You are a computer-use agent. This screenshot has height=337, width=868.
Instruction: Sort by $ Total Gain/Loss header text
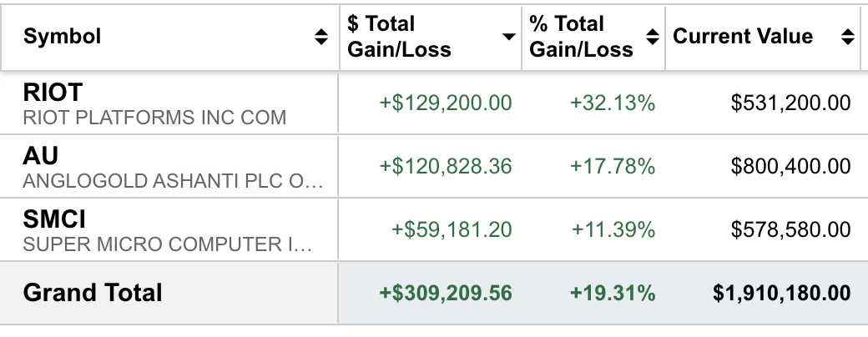tap(399, 37)
